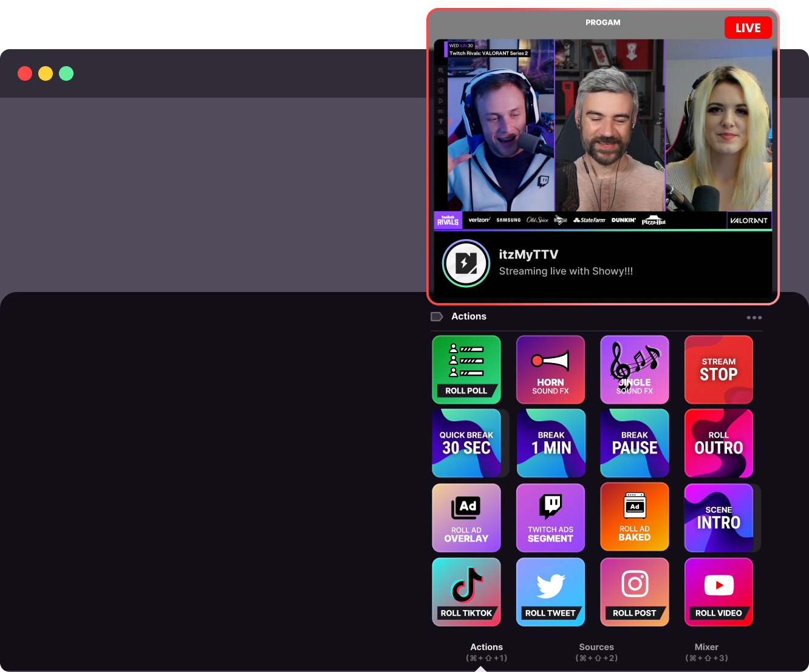This screenshot has width=809, height=672.
Task: Trigger the Roll Ad Baked tile
Action: pyautogui.click(x=634, y=518)
